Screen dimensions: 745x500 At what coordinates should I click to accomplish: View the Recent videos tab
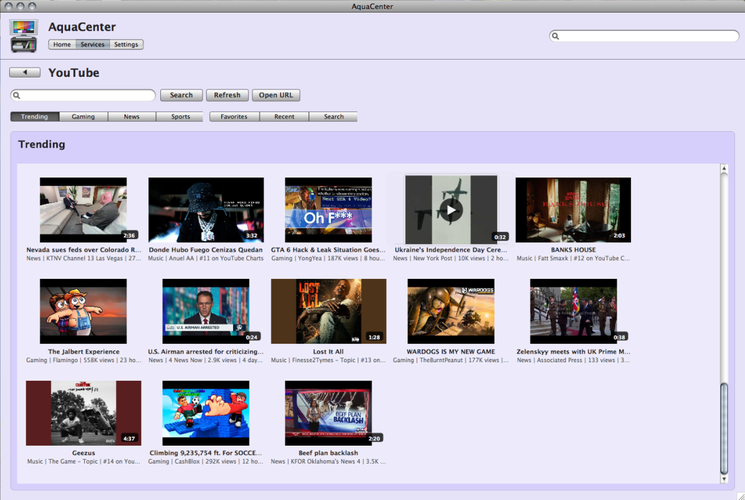284,116
